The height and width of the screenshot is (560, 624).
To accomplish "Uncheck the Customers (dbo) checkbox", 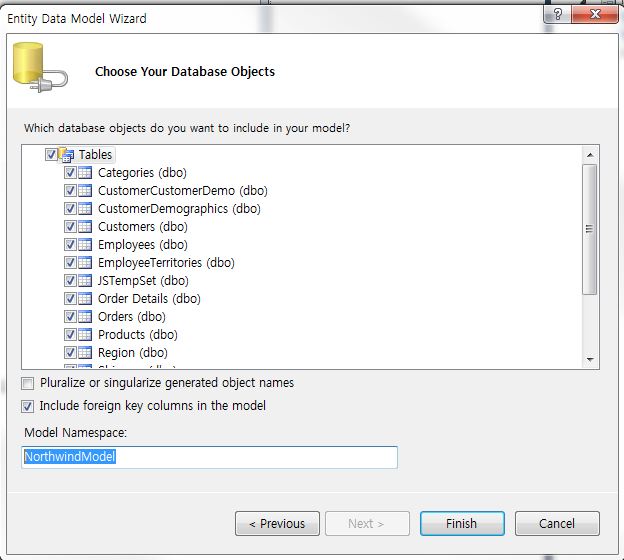I will [x=70, y=227].
